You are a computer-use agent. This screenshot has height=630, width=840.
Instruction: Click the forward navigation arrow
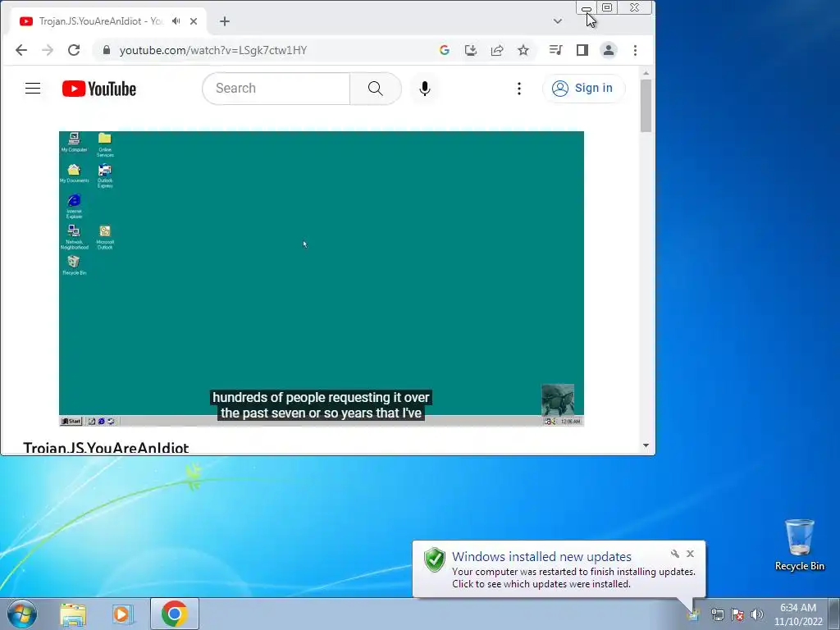pyautogui.click(x=48, y=50)
